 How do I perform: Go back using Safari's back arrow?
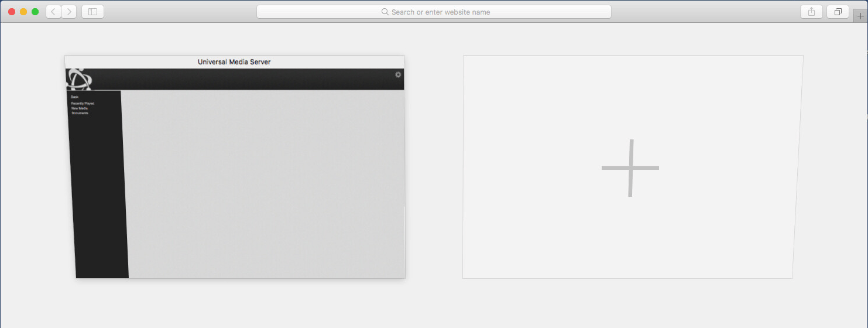tap(53, 12)
